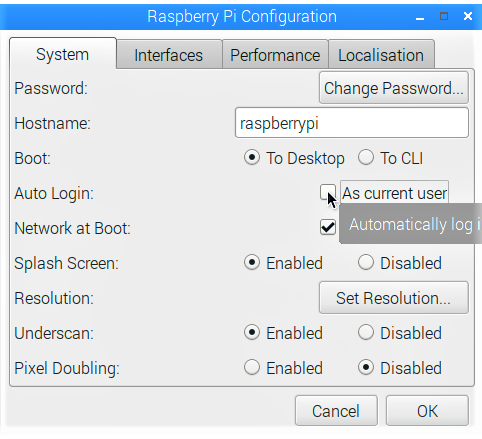
Task: Click the As current user label
Action: (395, 194)
